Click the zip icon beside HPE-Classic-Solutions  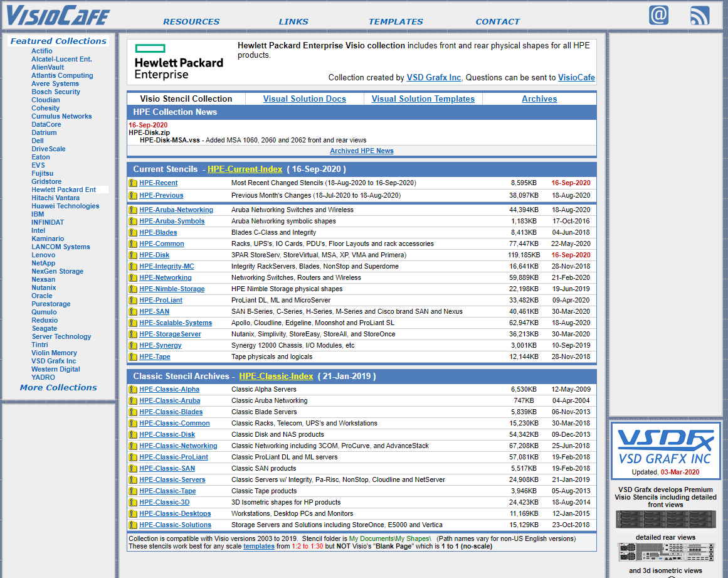pos(133,525)
